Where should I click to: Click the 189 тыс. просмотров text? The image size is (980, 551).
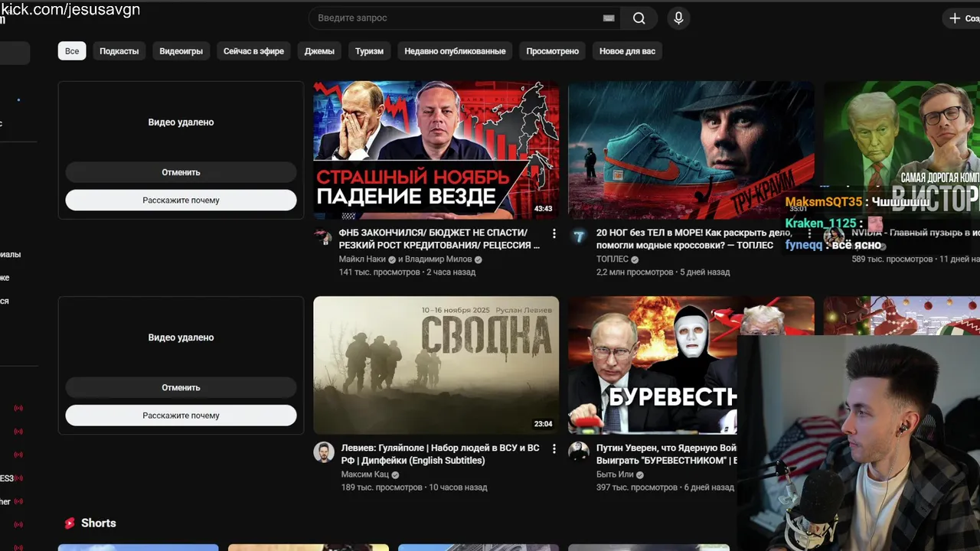click(382, 487)
